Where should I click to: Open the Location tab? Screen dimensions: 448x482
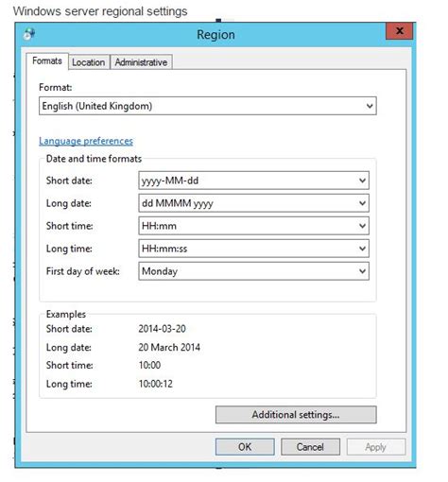pyautogui.click(x=89, y=62)
